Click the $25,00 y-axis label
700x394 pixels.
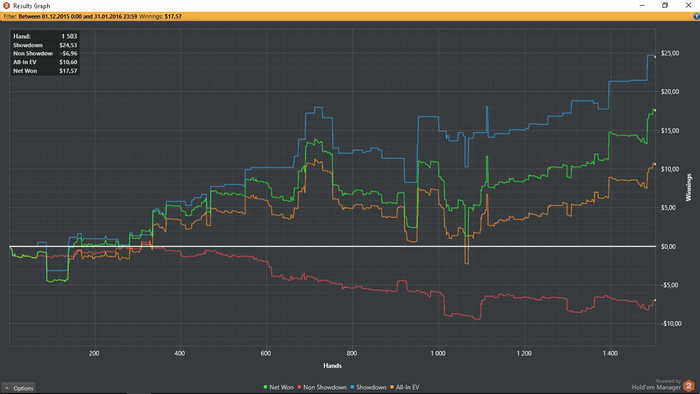coord(670,53)
